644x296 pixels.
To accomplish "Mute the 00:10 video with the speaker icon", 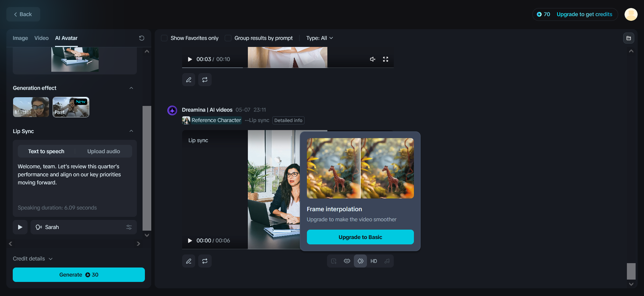I will coord(372,59).
